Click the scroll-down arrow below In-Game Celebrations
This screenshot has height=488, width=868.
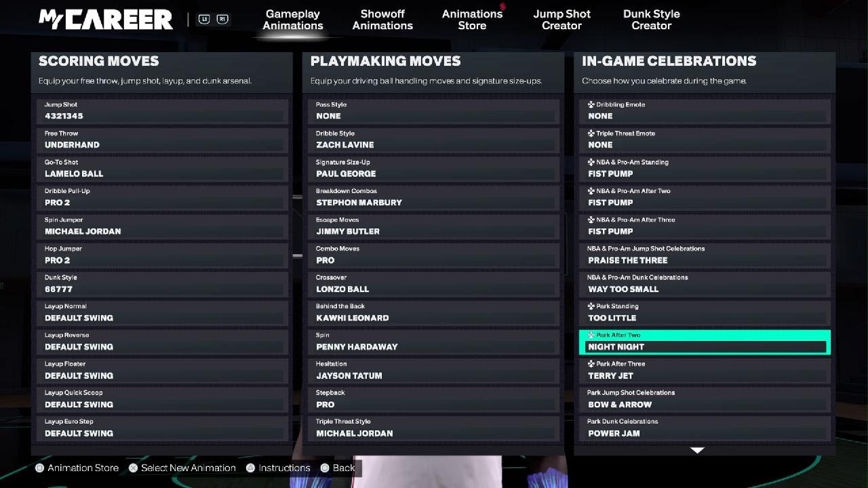(697, 450)
